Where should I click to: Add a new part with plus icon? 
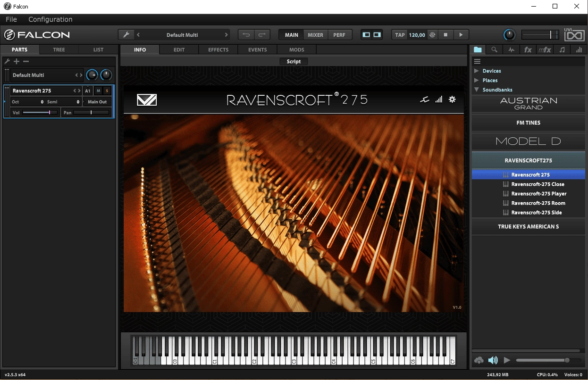[x=17, y=61]
